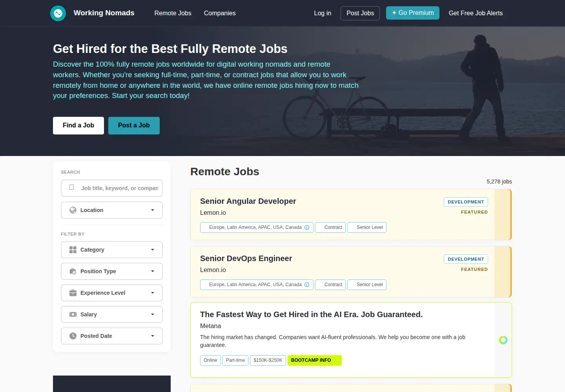Click the Post Jobs header button
565x392 pixels.
(360, 13)
